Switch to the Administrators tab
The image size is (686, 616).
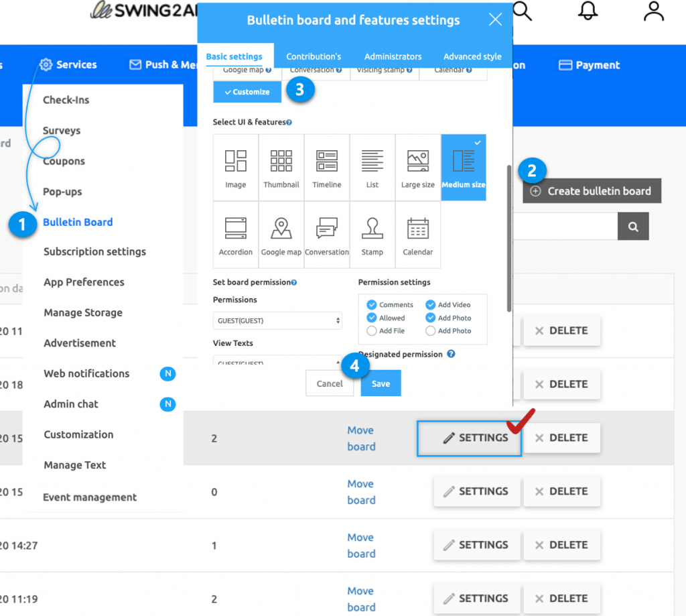click(x=393, y=56)
